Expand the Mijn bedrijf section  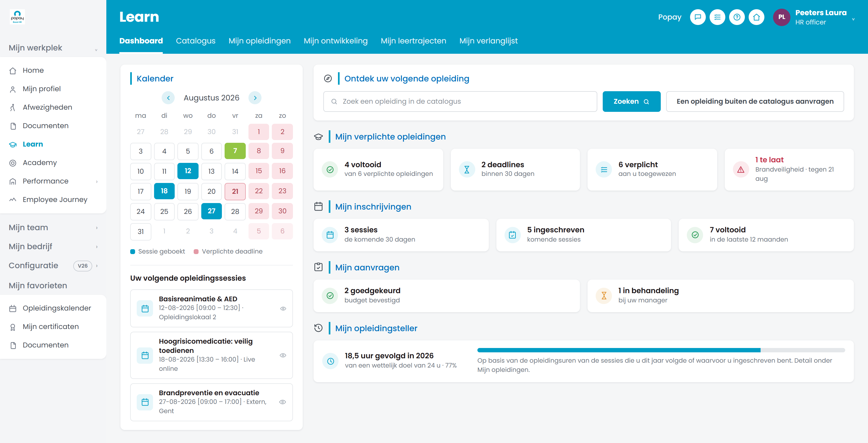coord(97,247)
